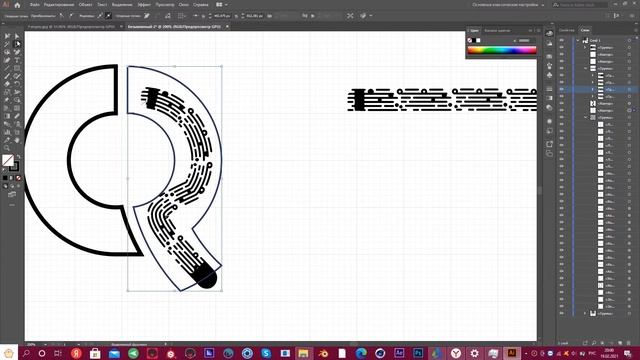Screen dimensions: 640x360
Task: Switch to the Свойства panel tab
Action: tap(567, 30)
